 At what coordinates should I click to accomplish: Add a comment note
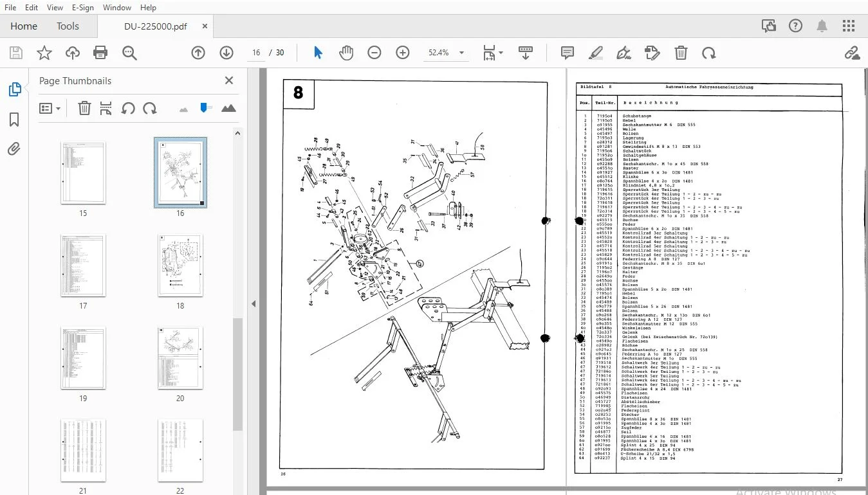pos(568,53)
